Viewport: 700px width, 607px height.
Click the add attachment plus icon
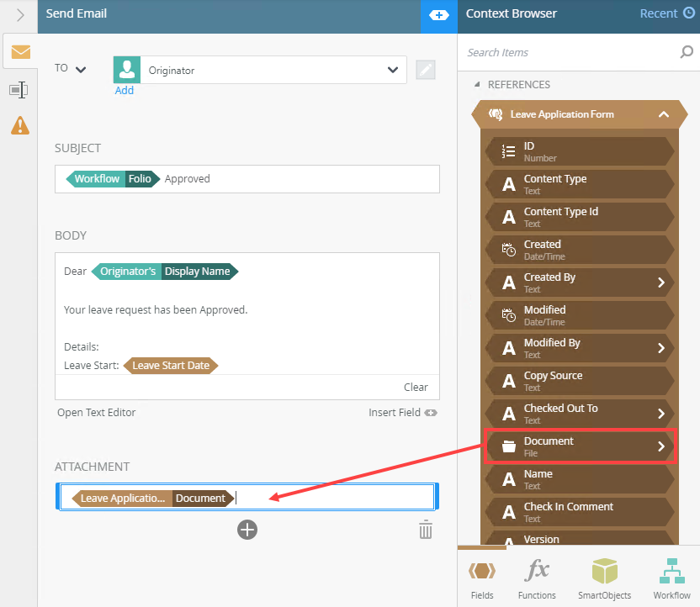tap(247, 529)
